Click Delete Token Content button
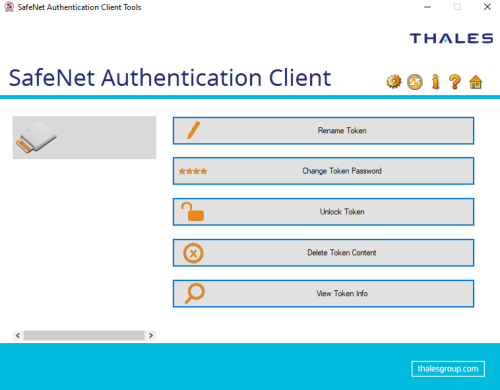The width and height of the screenshot is (500, 390). (323, 253)
